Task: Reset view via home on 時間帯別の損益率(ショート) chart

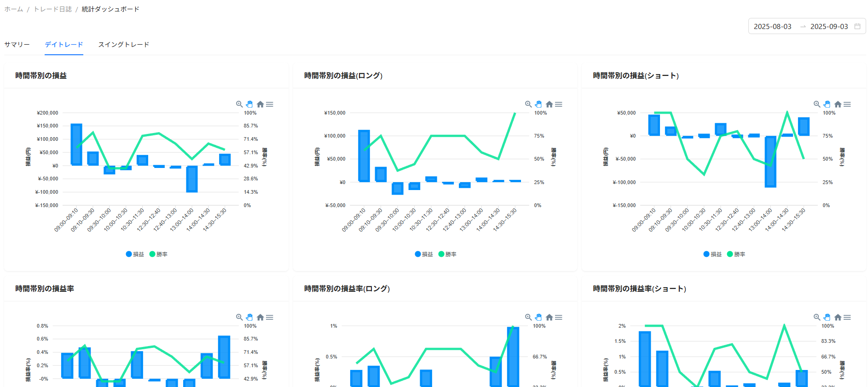Action: pos(838,318)
